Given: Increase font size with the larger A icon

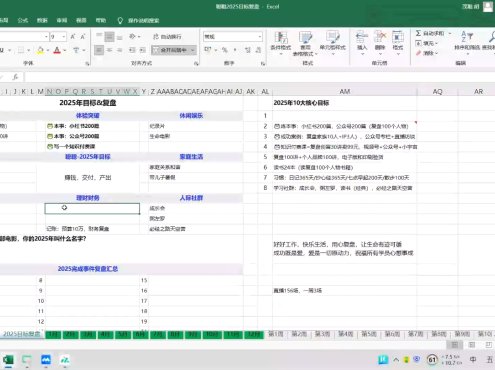Looking at the screenshot, I should tap(73, 37).
